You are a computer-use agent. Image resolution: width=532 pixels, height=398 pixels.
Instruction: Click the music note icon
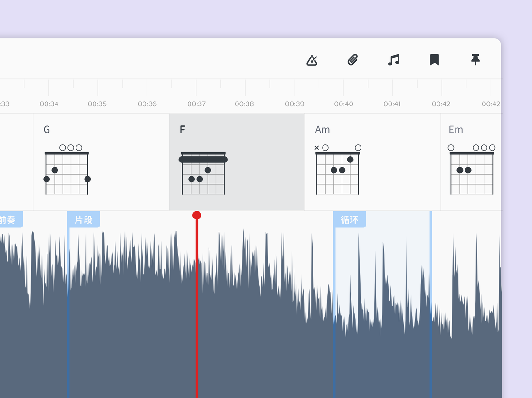[393, 60]
